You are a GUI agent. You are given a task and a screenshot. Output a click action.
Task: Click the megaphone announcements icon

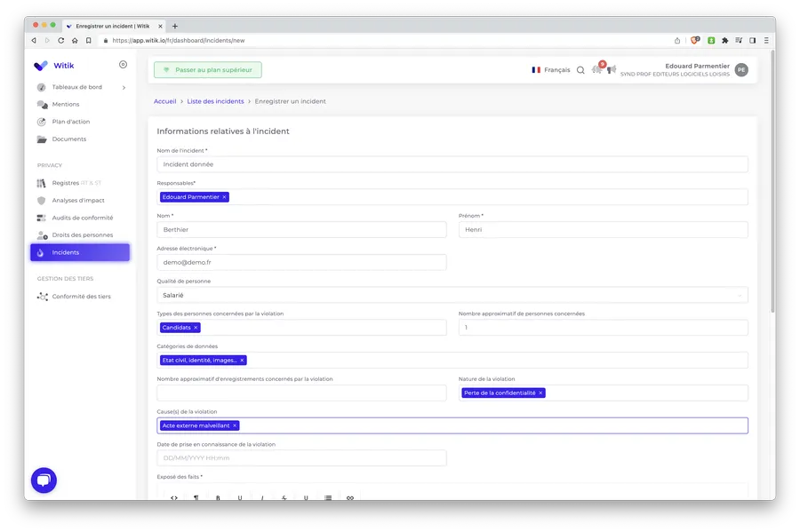click(x=612, y=69)
